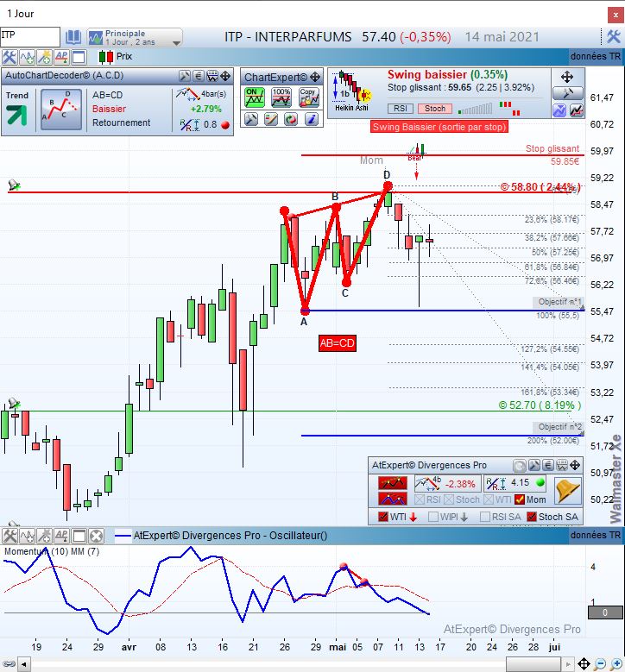The height and width of the screenshot is (672, 625).
Task: Click the alert bell on the 52.70 line
Action: click(x=14, y=403)
